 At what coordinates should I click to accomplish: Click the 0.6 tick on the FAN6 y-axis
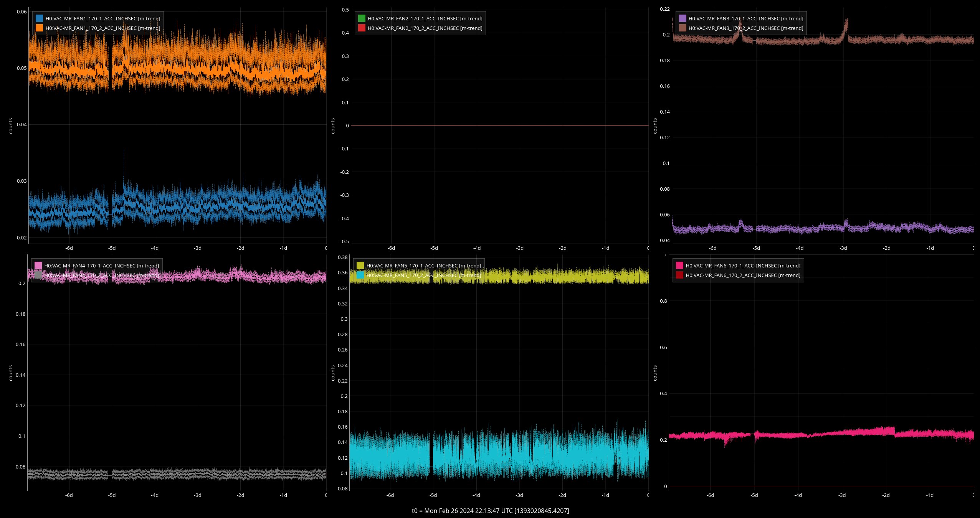(x=664, y=348)
